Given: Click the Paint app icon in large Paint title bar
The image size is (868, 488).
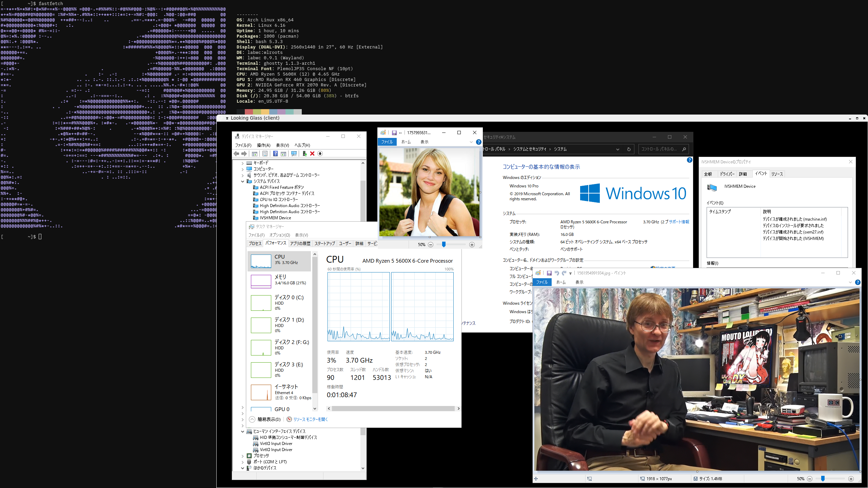Looking at the screenshot, I should tap(538, 273).
